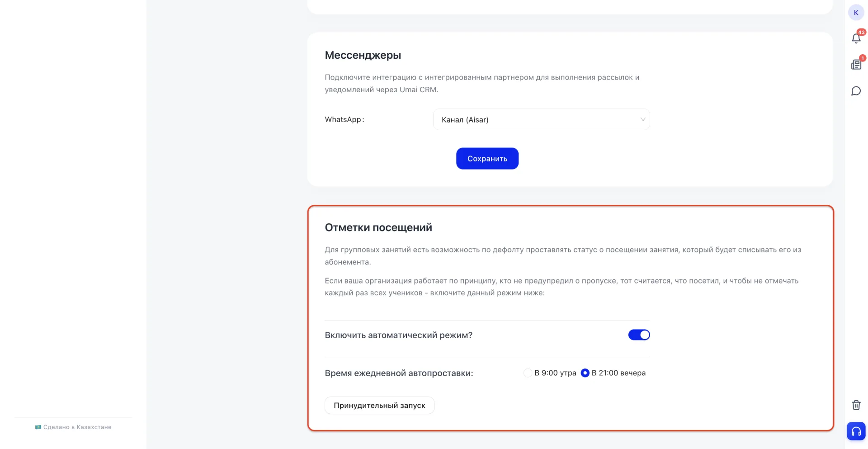
Task: Click the Kazakhstan flag icon in footer
Action: pos(38,427)
